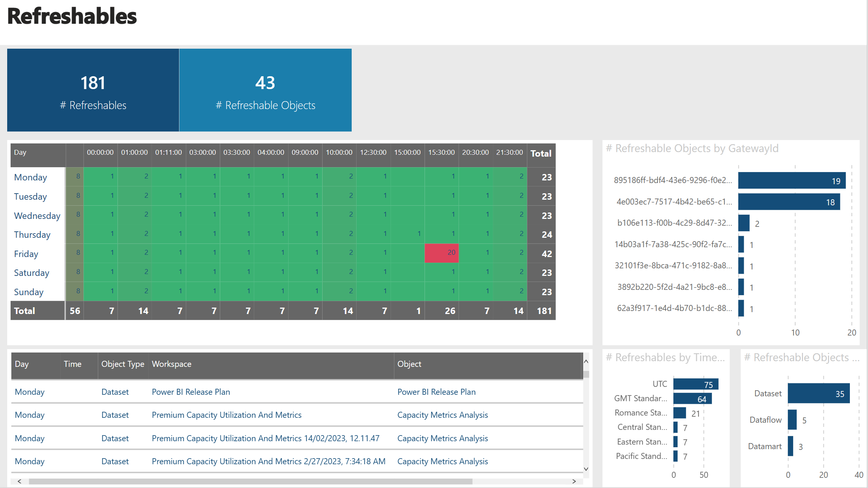Viewport: 868px width, 488px height.
Task: Click the Object column header
Action: pyautogui.click(x=409, y=364)
